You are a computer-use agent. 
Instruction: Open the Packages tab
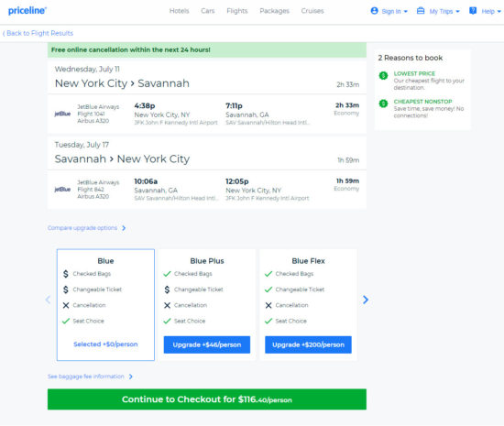point(275,11)
